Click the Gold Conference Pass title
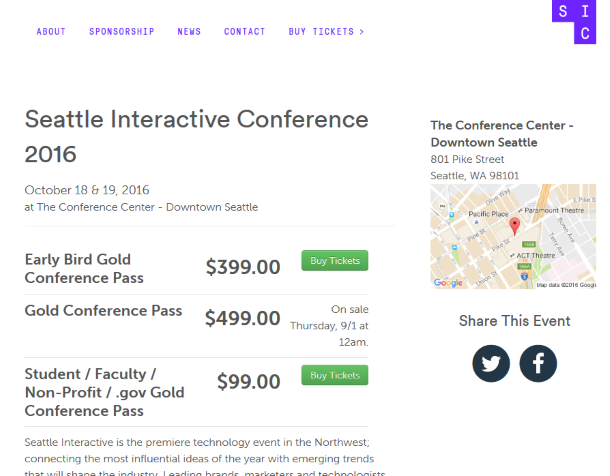This screenshot has width=610, height=476. [103, 310]
